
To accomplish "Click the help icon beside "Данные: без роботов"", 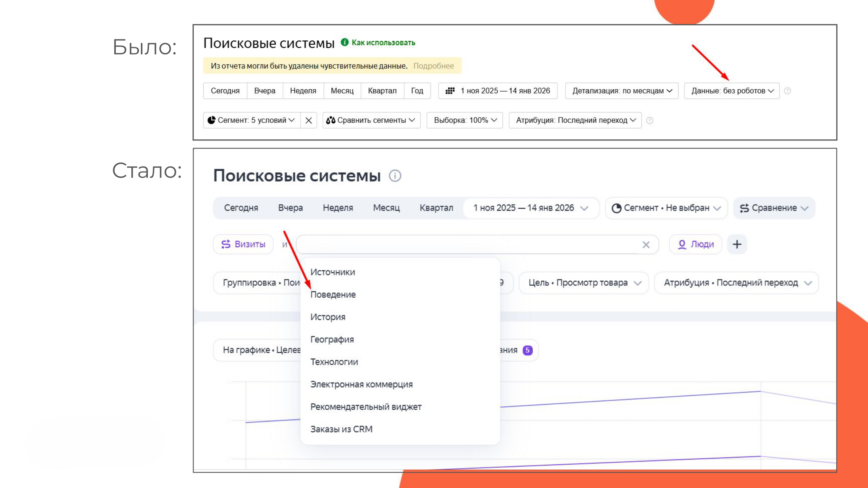I will (788, 90).
